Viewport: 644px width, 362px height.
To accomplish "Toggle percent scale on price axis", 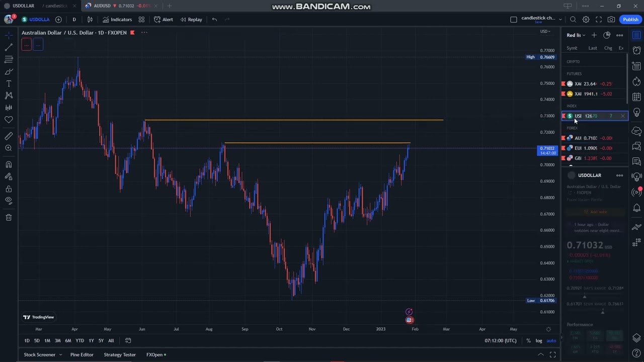I will (x=528, y=341).
